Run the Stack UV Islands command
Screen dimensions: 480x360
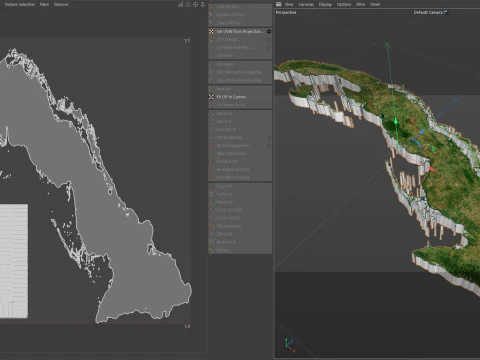coord(240,154)
